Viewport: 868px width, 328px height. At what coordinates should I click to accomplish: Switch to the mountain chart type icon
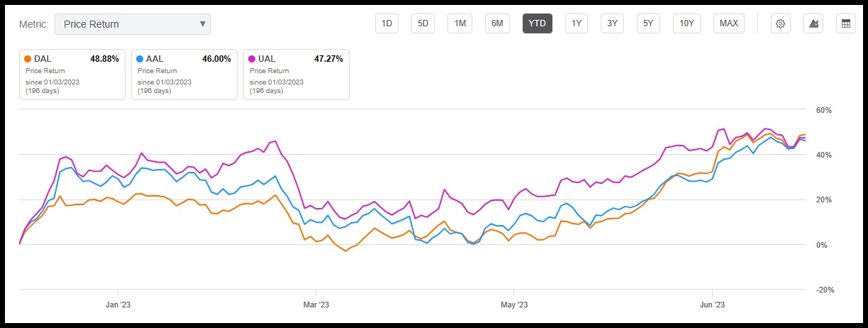[x=814, y=23]
